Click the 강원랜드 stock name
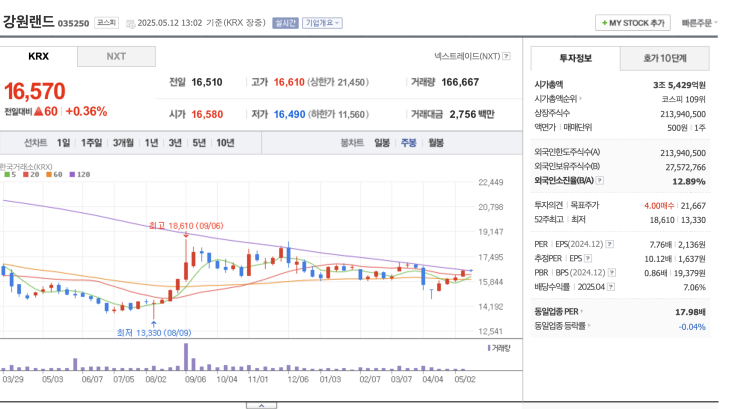 pos(28,21)
